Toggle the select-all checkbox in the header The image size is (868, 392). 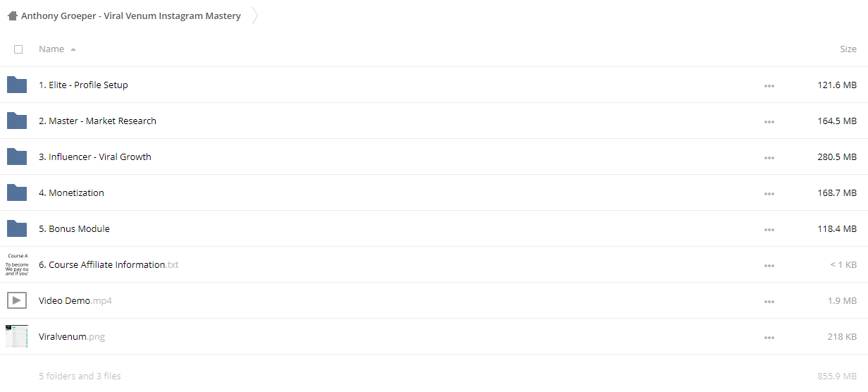tap(18, 49)
